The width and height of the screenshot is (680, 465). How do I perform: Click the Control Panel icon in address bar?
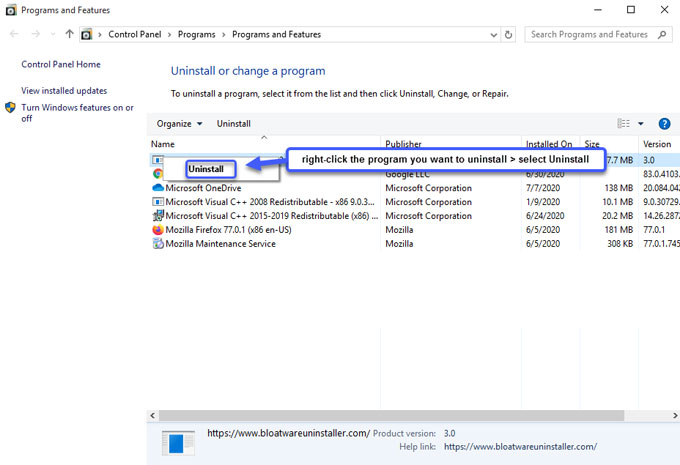(x=87, y=34)
